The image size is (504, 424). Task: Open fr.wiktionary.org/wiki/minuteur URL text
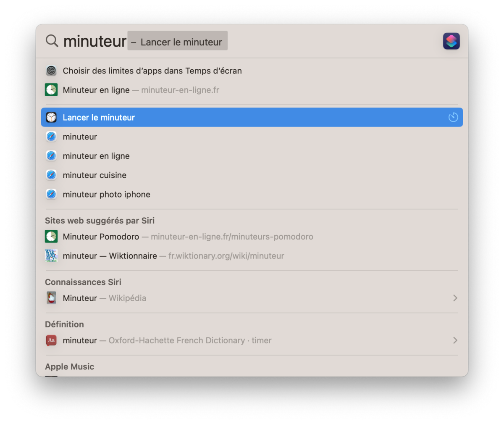point(226,256)
